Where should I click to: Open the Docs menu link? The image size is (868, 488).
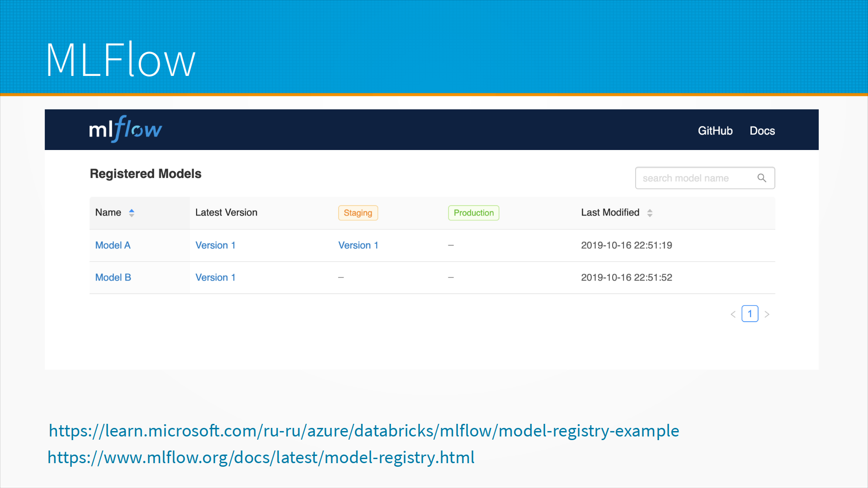pos(762,131)
